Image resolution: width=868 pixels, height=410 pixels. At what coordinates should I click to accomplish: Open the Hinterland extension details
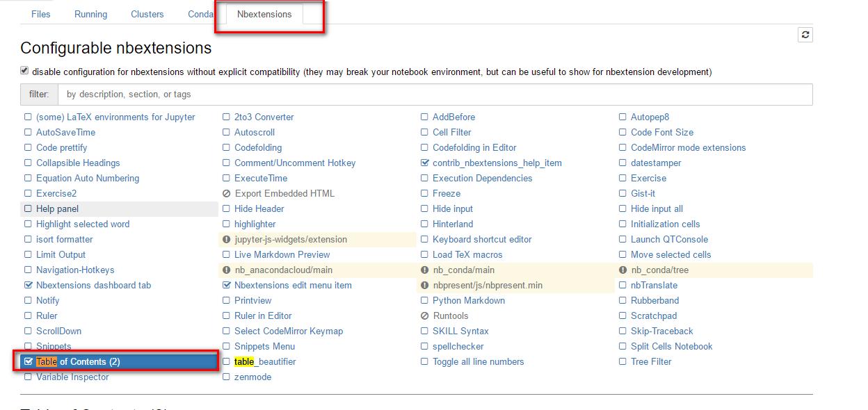pyautogui.click(x=453, y=224)
